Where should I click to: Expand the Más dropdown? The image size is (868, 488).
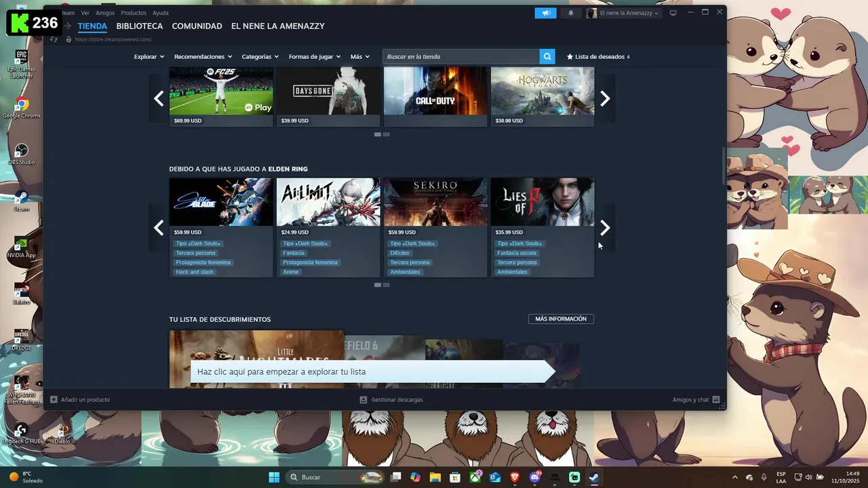pos(360,57)
